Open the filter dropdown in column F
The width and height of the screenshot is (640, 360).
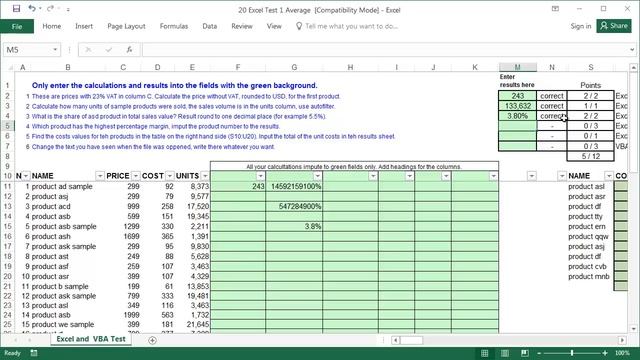point(260,176)
